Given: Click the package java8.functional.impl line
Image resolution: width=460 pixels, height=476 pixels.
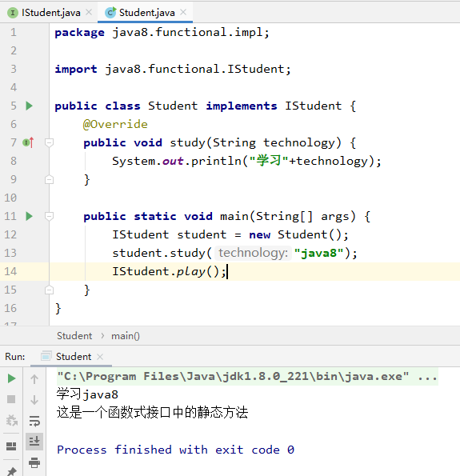Looking at the screenshot, I should [162, 33].
